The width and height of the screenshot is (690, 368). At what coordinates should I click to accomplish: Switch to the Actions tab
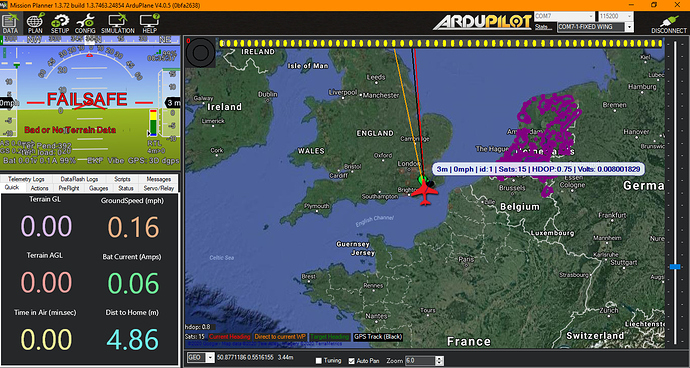(40, 188)
